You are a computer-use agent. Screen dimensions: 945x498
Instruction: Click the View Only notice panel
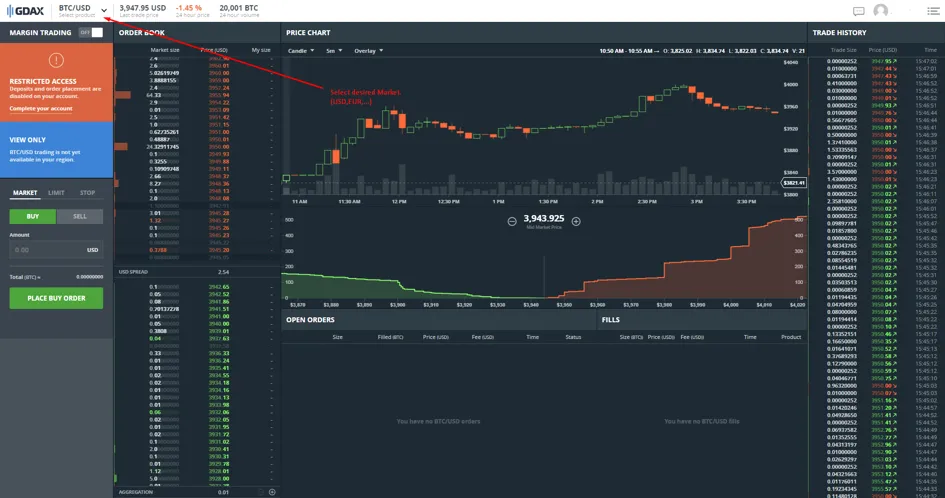click(56, 150)
